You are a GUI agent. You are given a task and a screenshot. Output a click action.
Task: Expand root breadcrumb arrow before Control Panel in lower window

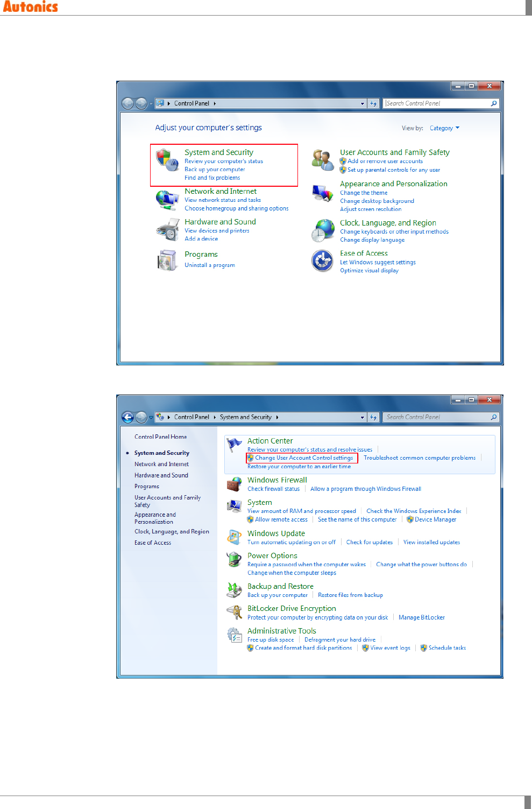click(x=169, y=417)
